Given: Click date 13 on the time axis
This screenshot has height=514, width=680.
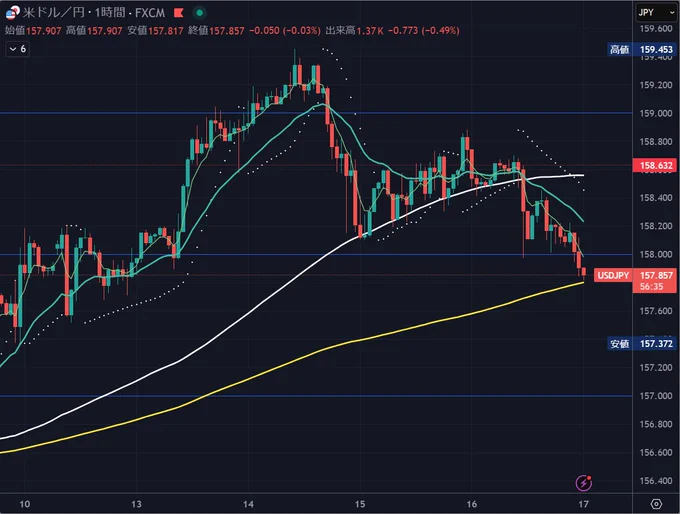Looking at the screenshot, I should [x=137, y=504].
